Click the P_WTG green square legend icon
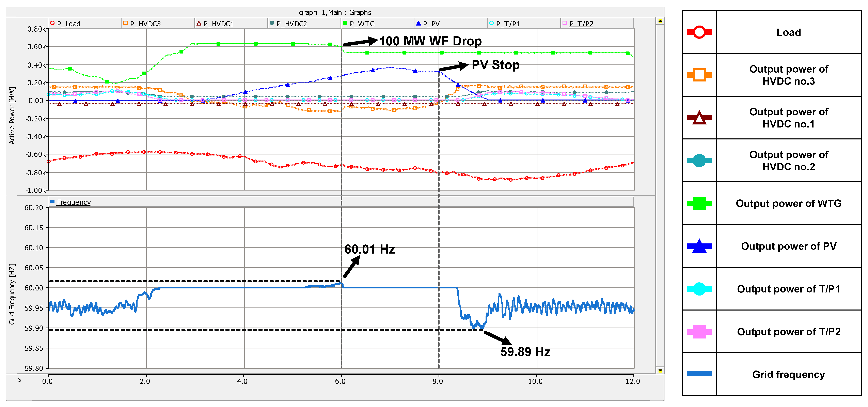 click(345, 23)
